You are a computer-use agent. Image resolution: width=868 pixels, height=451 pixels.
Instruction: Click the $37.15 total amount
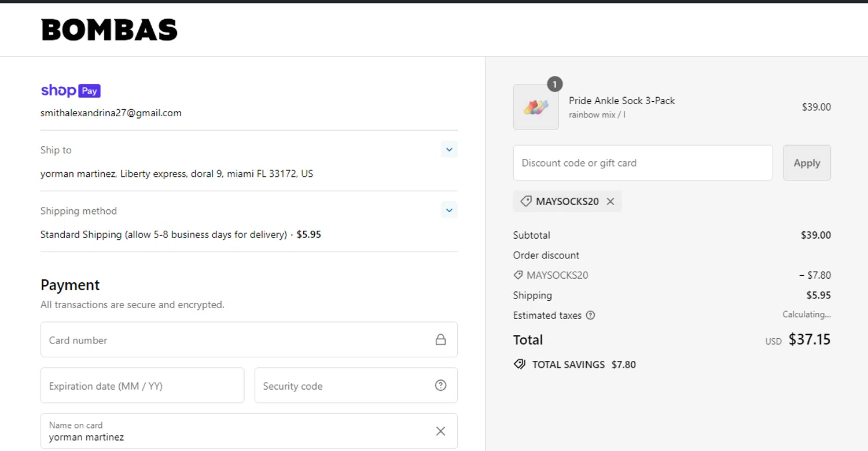pos(810,339)
